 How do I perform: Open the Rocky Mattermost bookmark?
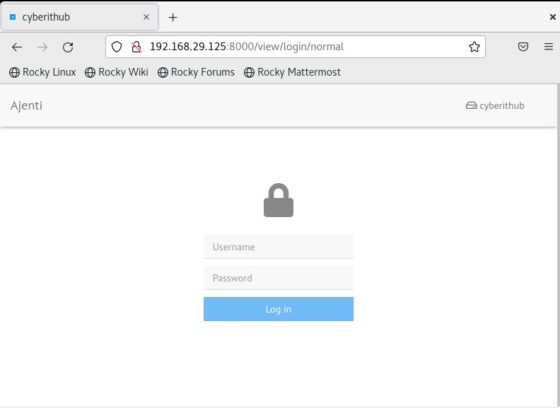(x=292, y=72)
